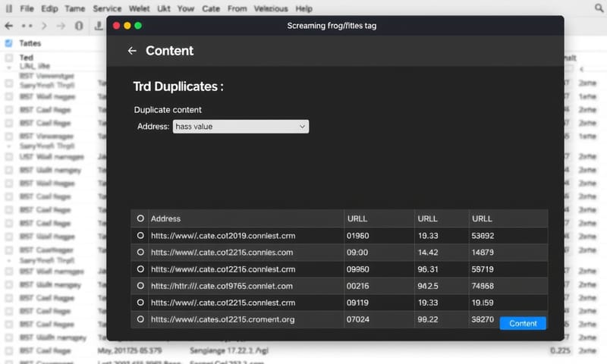Uncheck the Tattes checkbox
The height and width of the screenshot is (364, 607).
pyautogui.click(x=8, y=43)
